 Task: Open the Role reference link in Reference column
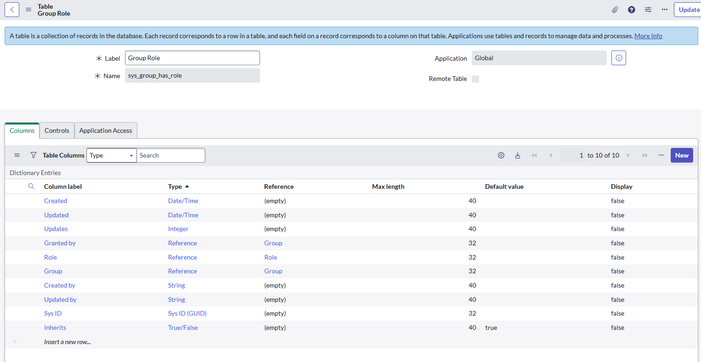click(x=270, y=257)
